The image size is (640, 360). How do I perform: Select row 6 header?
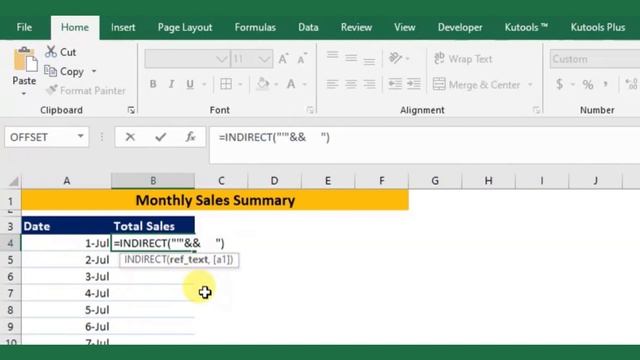coord(10,277)
